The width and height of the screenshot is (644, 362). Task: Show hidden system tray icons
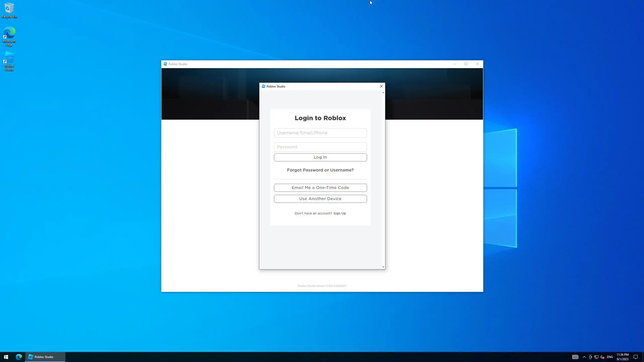584,357
